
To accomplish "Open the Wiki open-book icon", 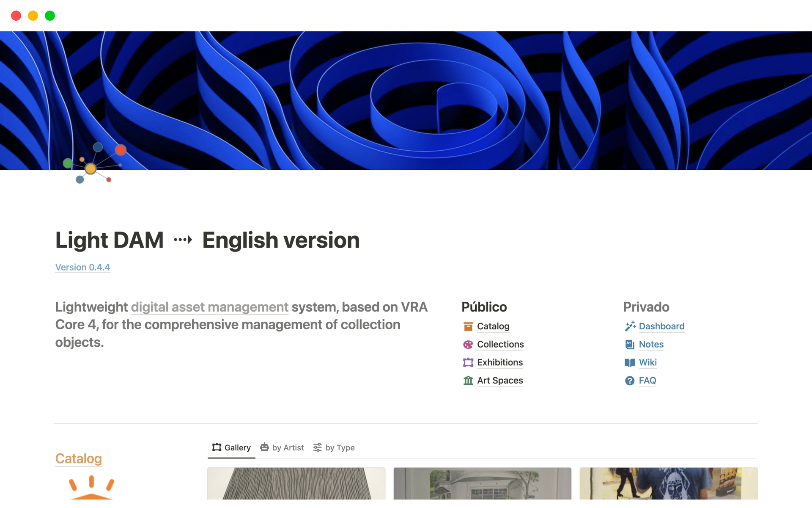I will (630, 362).
